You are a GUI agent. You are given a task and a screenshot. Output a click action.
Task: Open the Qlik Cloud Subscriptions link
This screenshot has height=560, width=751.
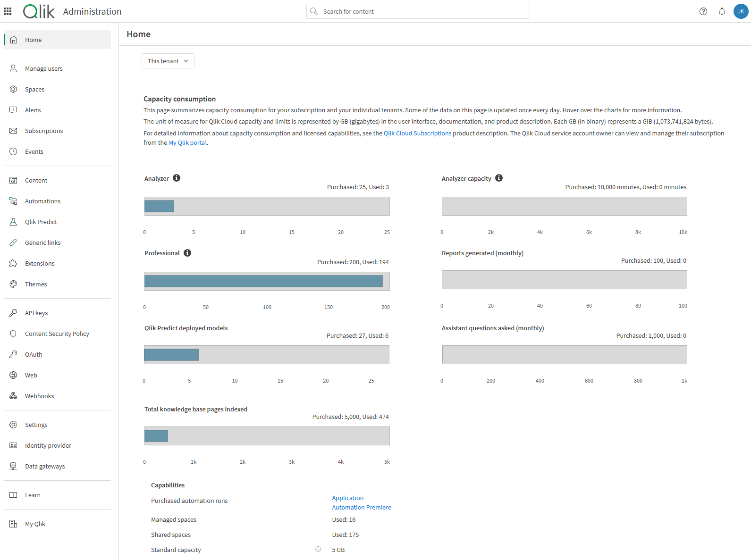click(417, 134)
